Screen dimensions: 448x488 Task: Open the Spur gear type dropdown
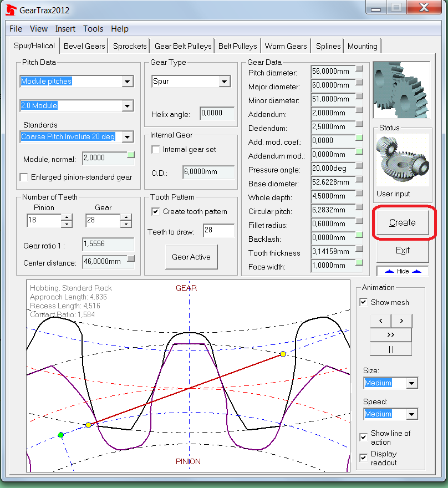coord(224,82)
